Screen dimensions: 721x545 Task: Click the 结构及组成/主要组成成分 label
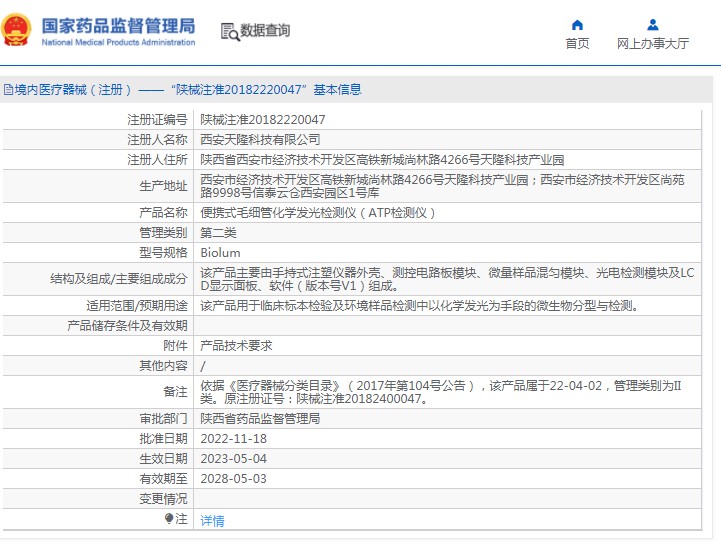click(119, 279)
